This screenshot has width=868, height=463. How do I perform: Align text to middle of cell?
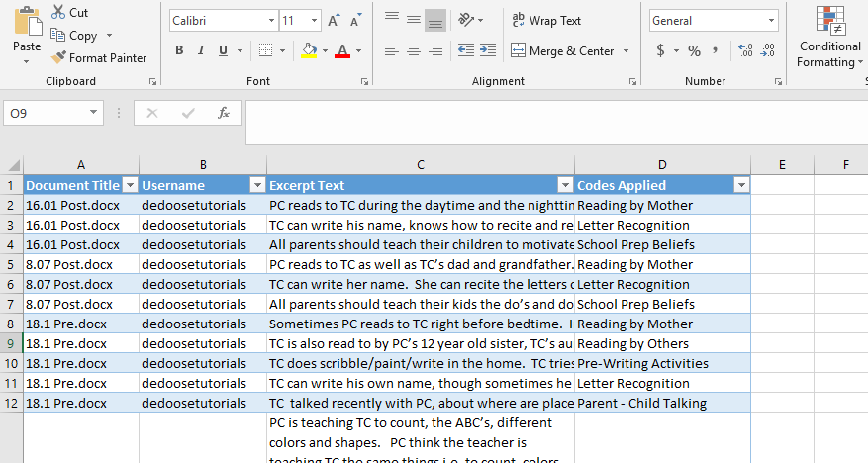[414, 21]
